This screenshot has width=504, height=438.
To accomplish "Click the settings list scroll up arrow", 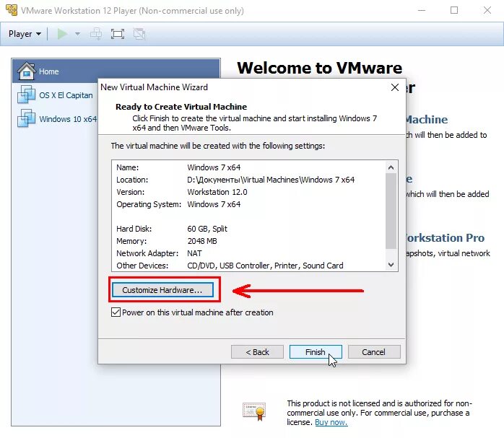I will pyautogui.click(x=391, y=167).
